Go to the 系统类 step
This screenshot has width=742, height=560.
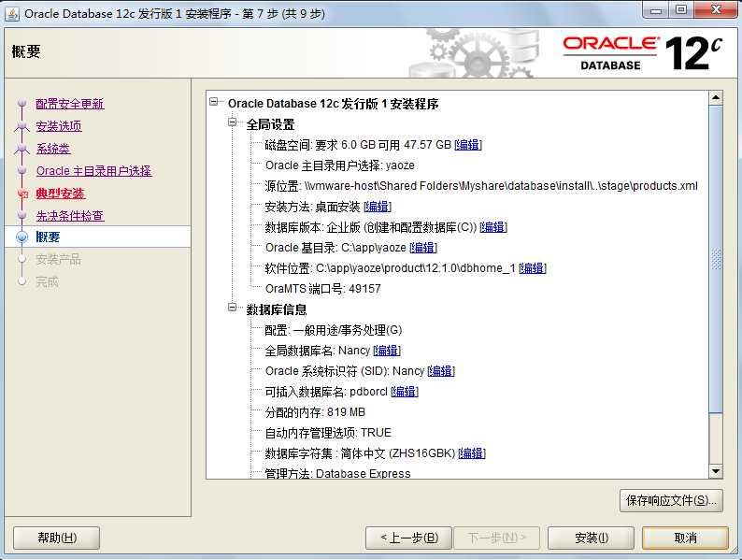[53, 149]
